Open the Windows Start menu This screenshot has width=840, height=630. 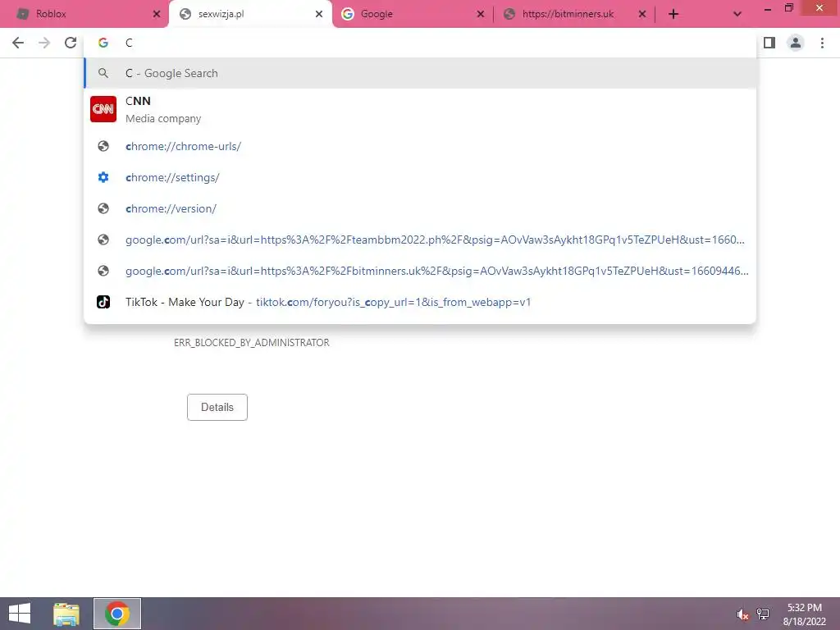20,614
